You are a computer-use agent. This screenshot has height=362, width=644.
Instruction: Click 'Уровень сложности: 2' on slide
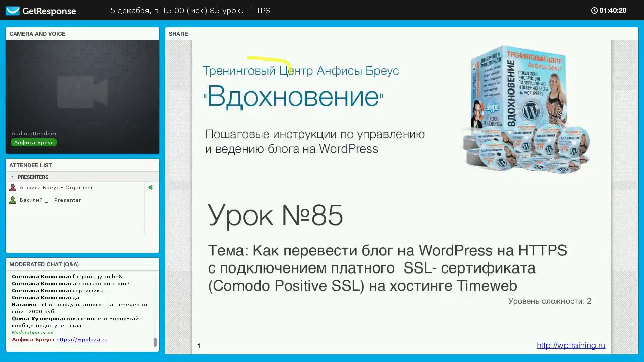[549, 301]
